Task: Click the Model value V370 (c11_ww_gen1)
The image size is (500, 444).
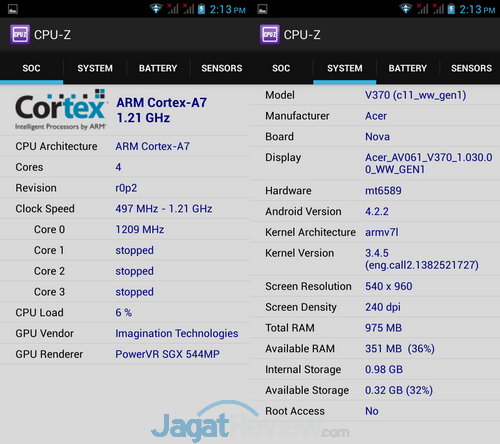Action: coord(416,95)
